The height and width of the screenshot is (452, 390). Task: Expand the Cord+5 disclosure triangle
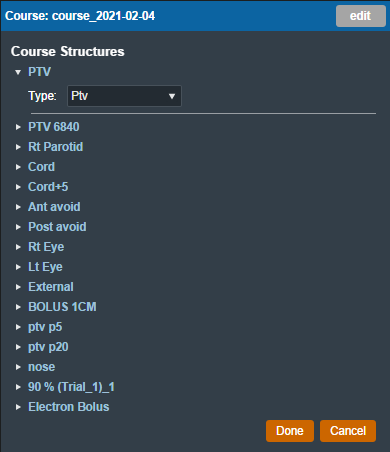coord(18,187)
